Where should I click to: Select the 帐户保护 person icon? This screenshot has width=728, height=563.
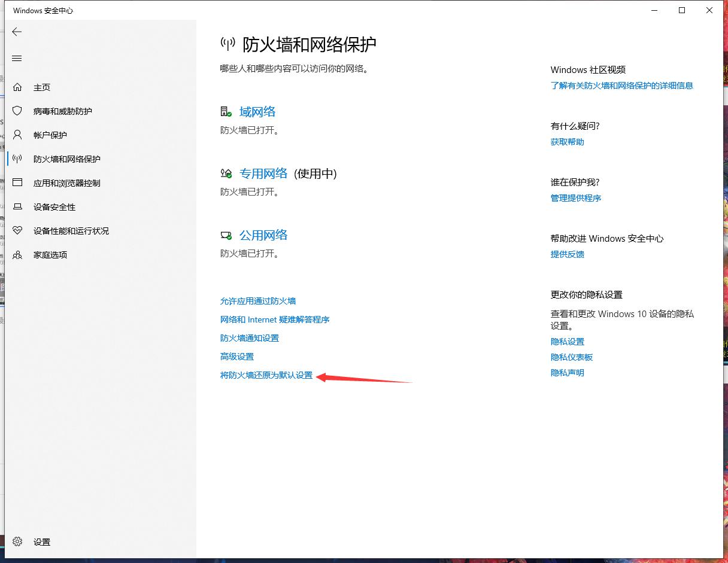point(19,135)
